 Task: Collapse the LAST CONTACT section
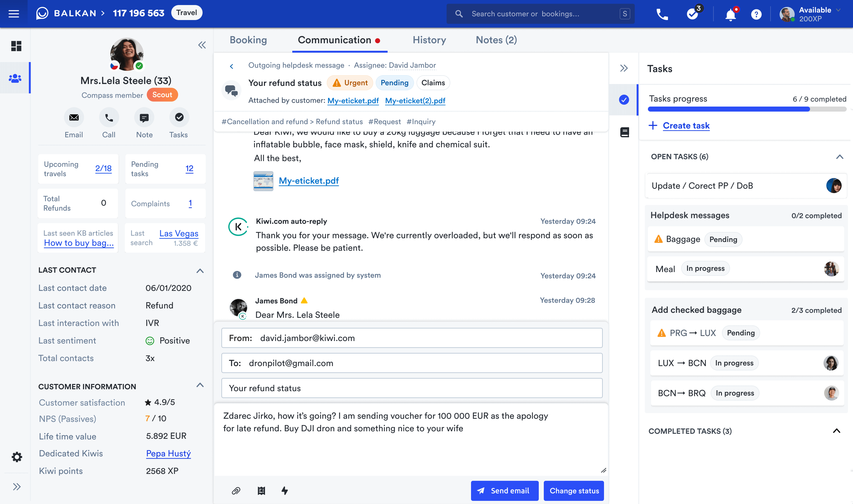click(x=200, y=271)
